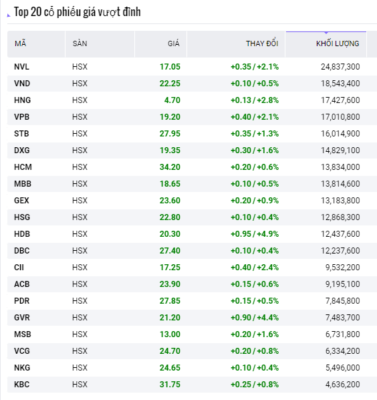Open the NVL stock code
This screenshot has width=377, height=400.
[21, 67]
